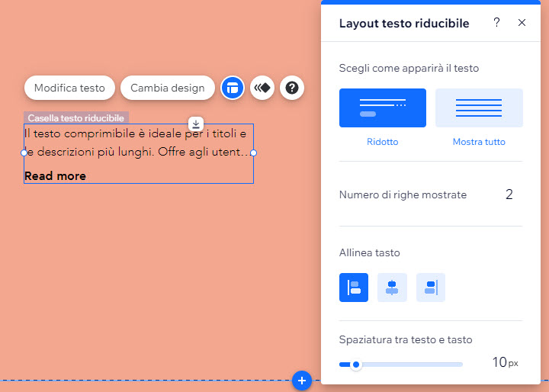Click the blue plus add section button

click(x=302, y=381)
